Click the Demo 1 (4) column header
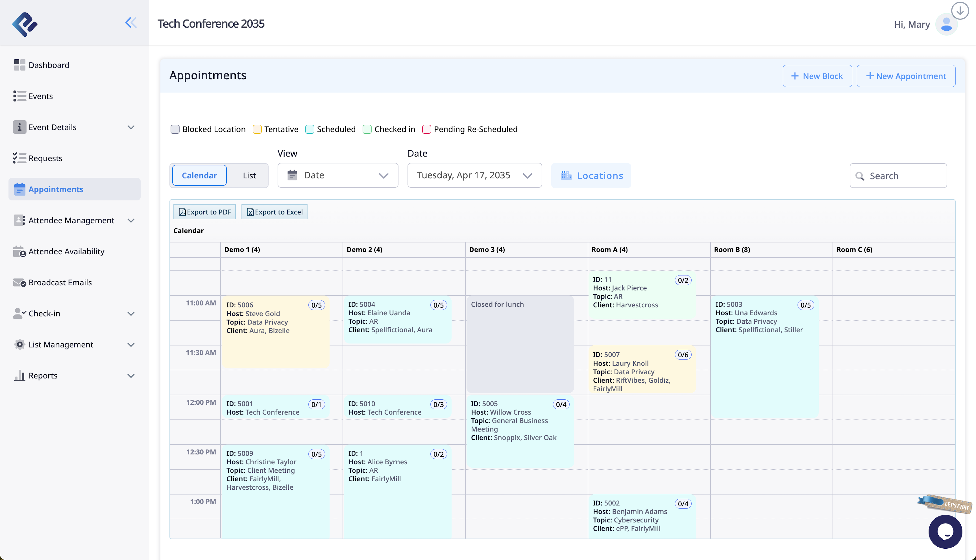 pos(282,250)
